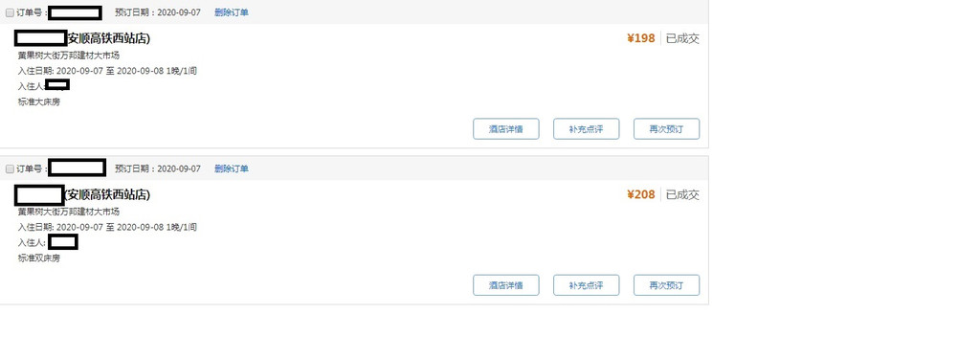980x359 pixels.
Task: Click 已成交 status next to ¥208
Action: click(x=682, y=195)
